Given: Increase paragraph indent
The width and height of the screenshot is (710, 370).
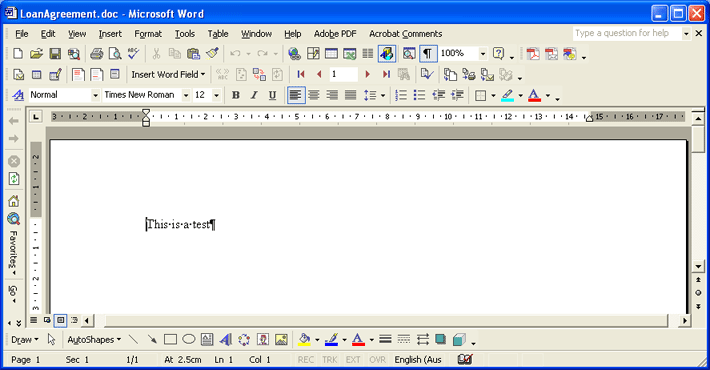Looking at the screenshot, I should click(457, 95).
